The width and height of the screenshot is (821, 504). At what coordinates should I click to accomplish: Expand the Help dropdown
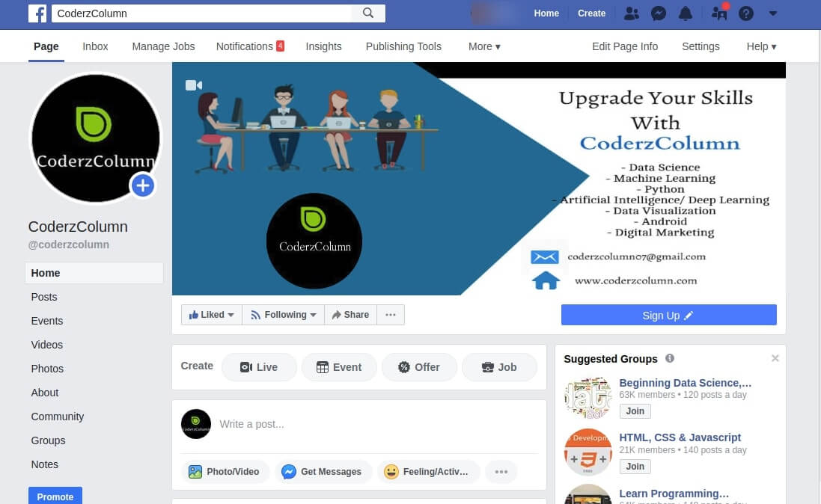(761, 46)
